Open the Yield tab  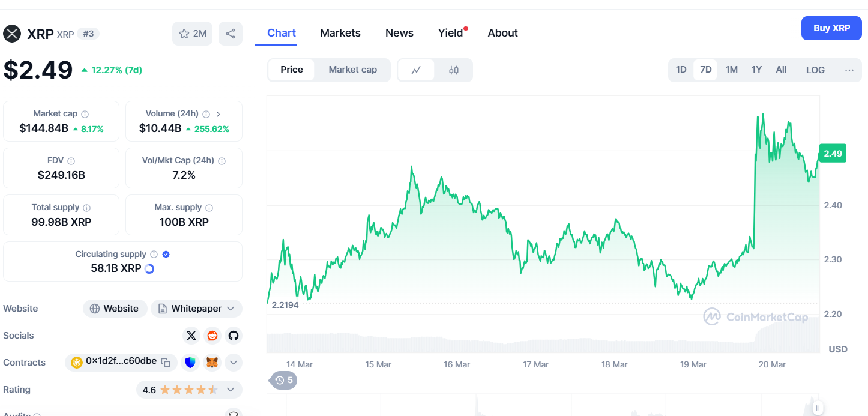point(451,33)
